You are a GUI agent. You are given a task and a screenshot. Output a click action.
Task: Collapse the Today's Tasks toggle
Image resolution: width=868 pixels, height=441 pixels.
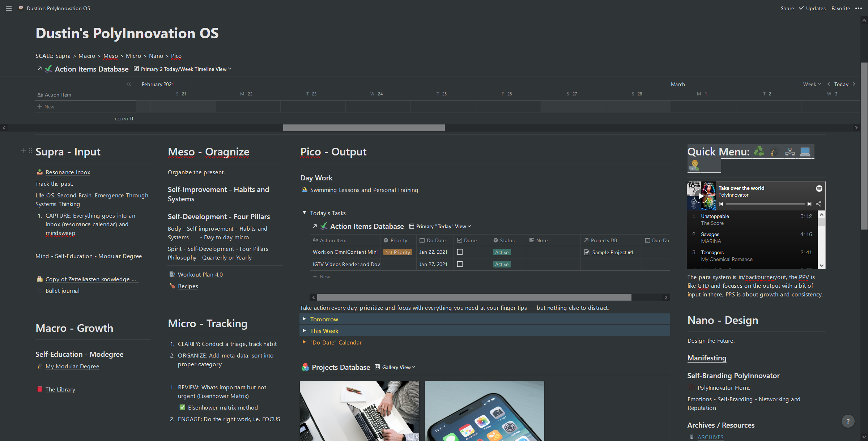(x=305, y=213)
